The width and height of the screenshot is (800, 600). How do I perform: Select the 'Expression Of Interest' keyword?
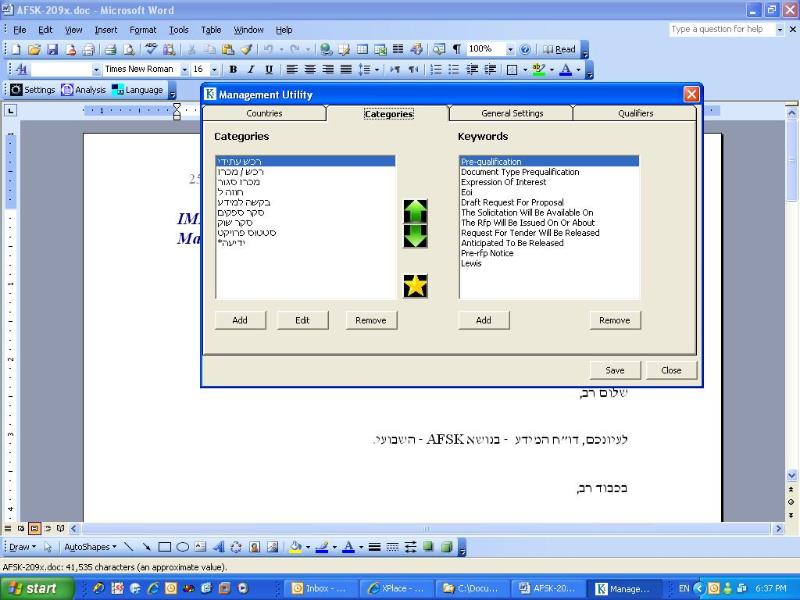point(549,182)
